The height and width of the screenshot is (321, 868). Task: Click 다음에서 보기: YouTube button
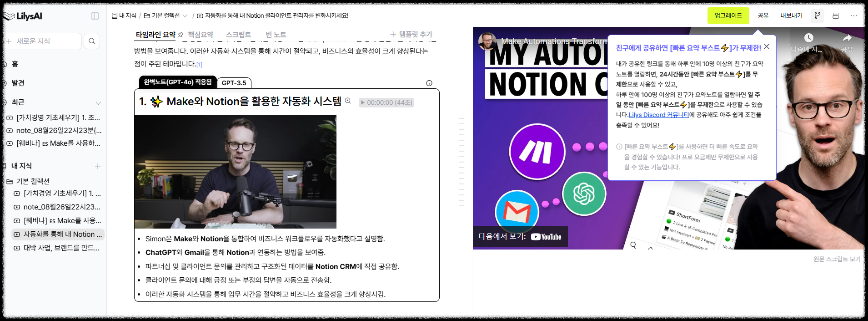[520, 237]
